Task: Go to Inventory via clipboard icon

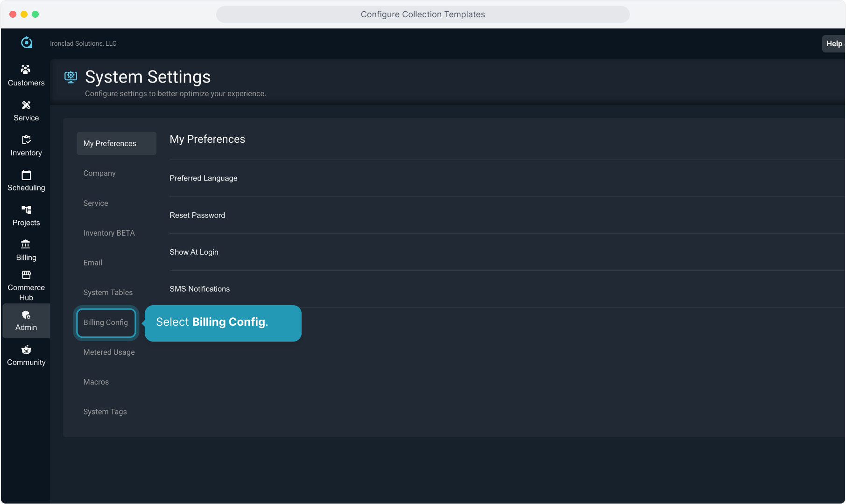Action: pos(26,140)
